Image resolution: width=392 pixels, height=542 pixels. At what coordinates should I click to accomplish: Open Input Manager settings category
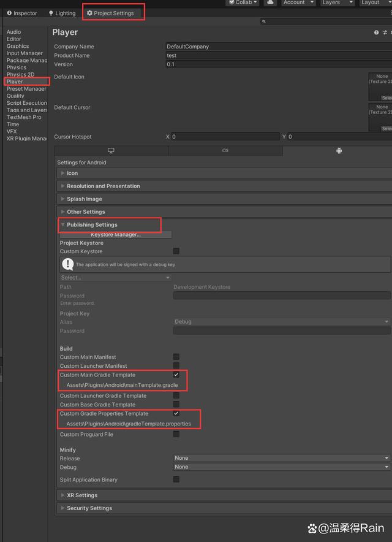point(24,53)
